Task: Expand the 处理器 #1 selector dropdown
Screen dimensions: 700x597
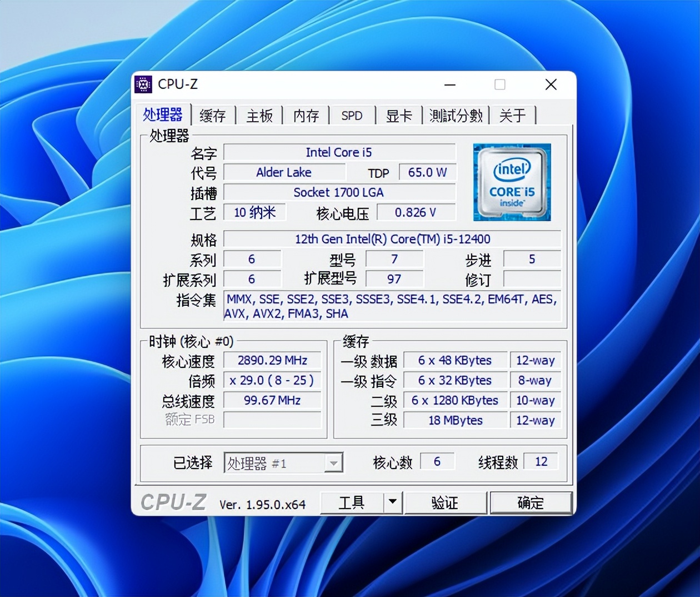Action: point(334,462)
